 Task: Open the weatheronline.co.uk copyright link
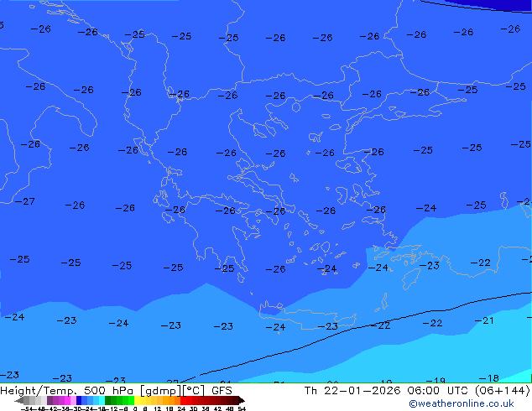coord(461,403)
